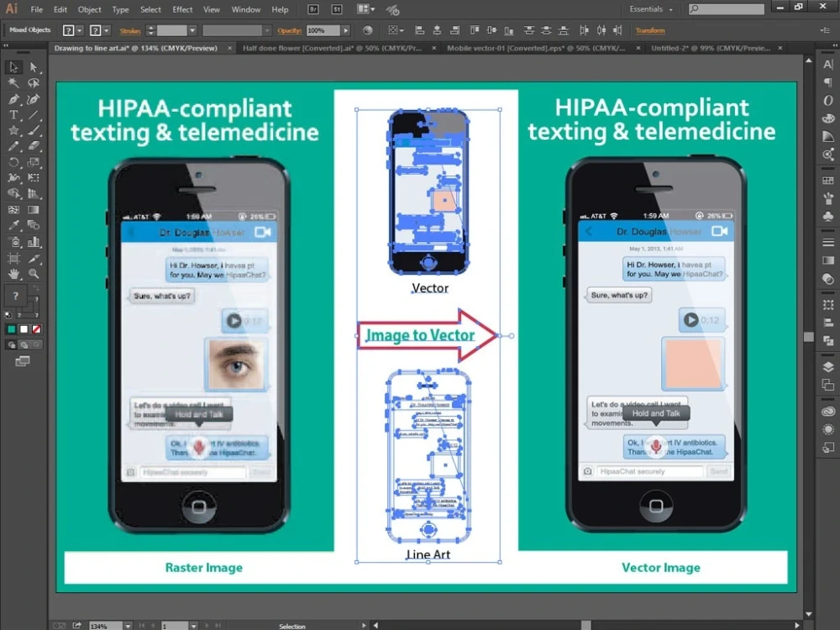Open the stroke weight dropdown
The image size is (840, 630).
click(192, 30)
